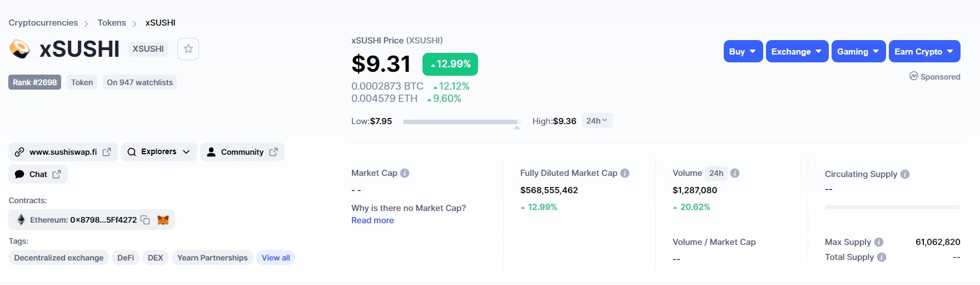Open the Earn Crypto menu
980x285 pixels.
point(924,51)
